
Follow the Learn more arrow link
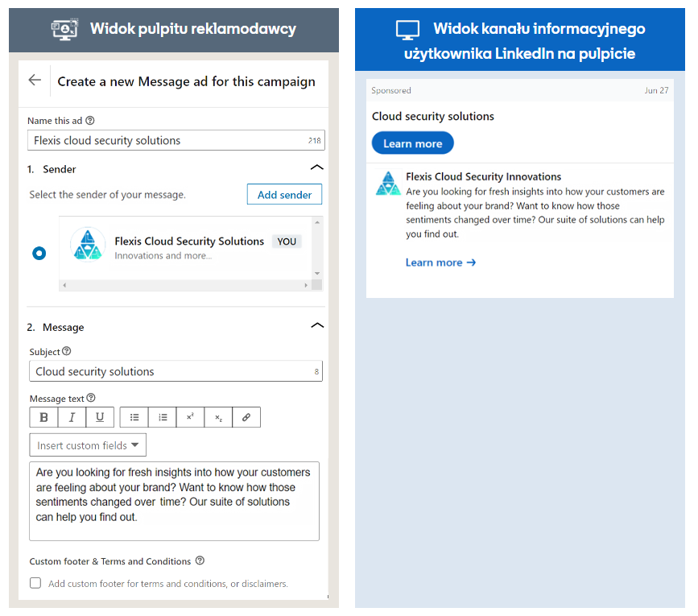(440, 263)
